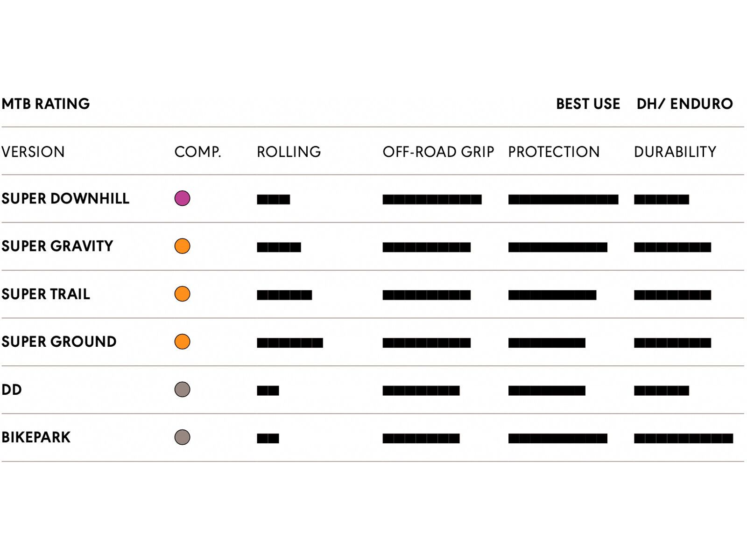Select the Super Gravity protection bar
The height and width of the screenshot is (560, 747).
click(557, 247)
